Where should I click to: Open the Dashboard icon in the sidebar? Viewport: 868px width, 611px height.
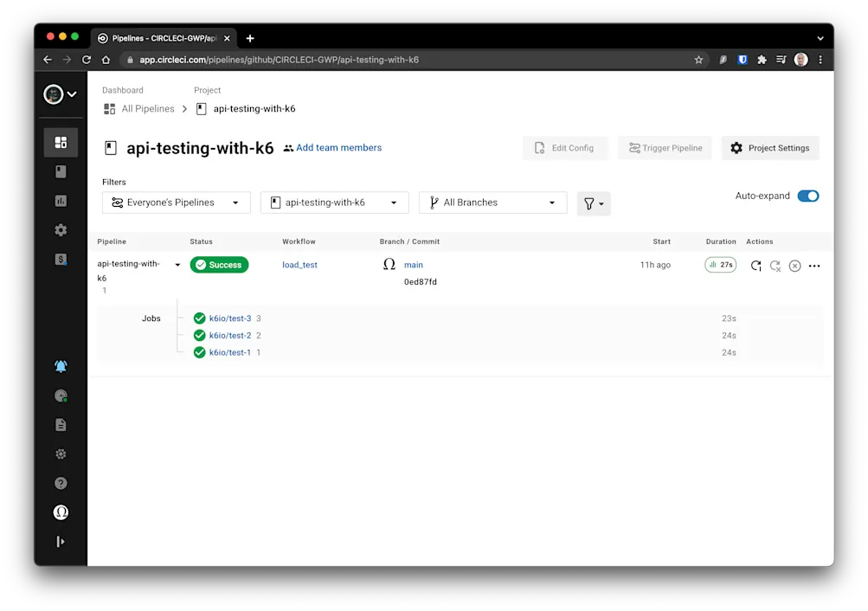click(61, 143)
